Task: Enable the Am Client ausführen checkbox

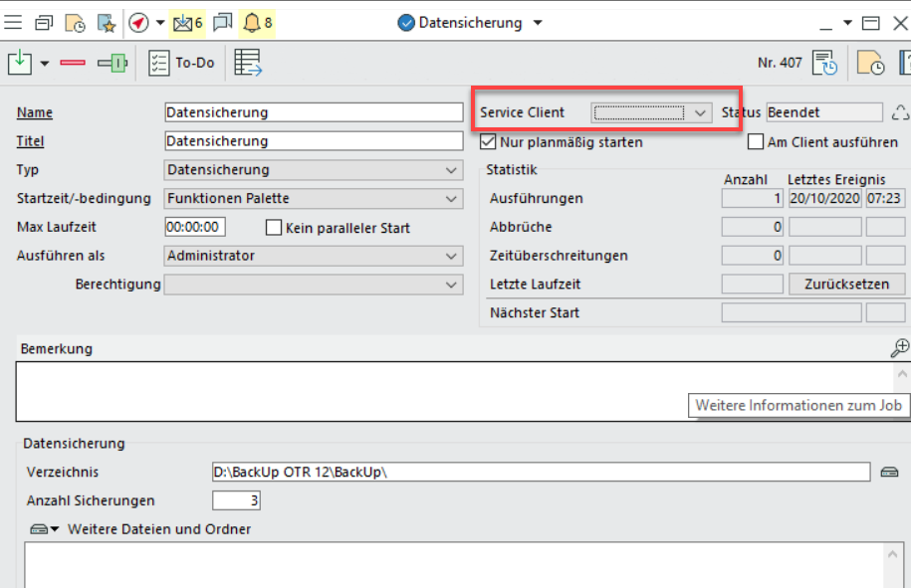Action: click(x=756, y=142)
